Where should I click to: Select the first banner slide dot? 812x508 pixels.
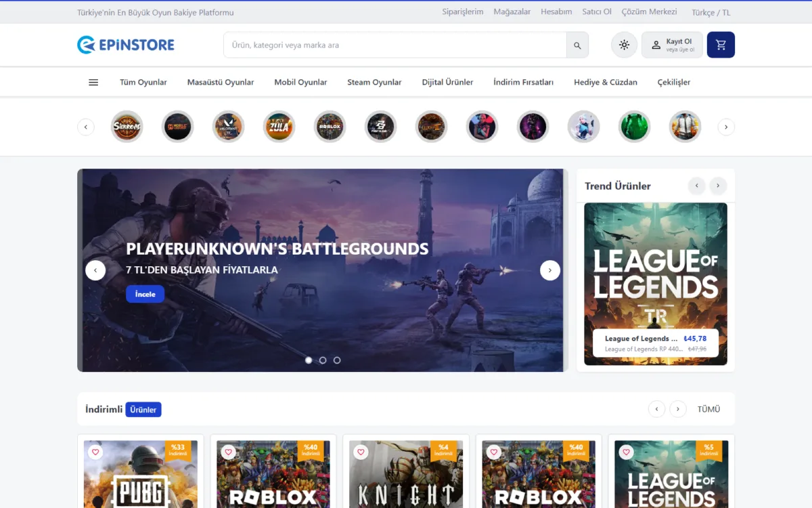(x=309, y=360)
